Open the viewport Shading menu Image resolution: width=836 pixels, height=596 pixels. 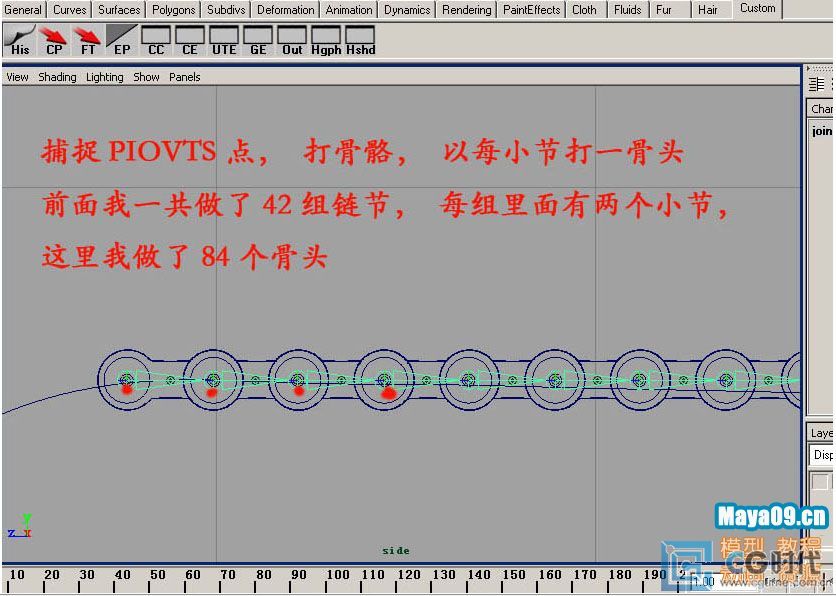pyautogui.click(x=57, y=77)
